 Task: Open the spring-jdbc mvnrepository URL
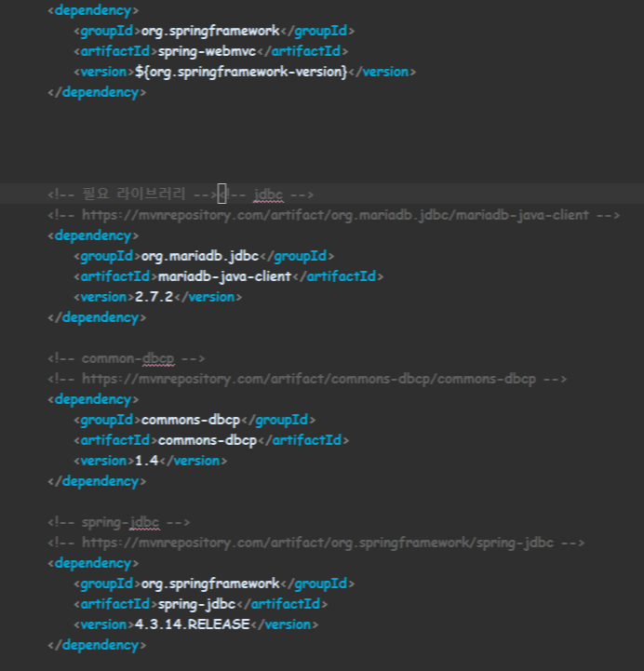click(x=317, y=544)
